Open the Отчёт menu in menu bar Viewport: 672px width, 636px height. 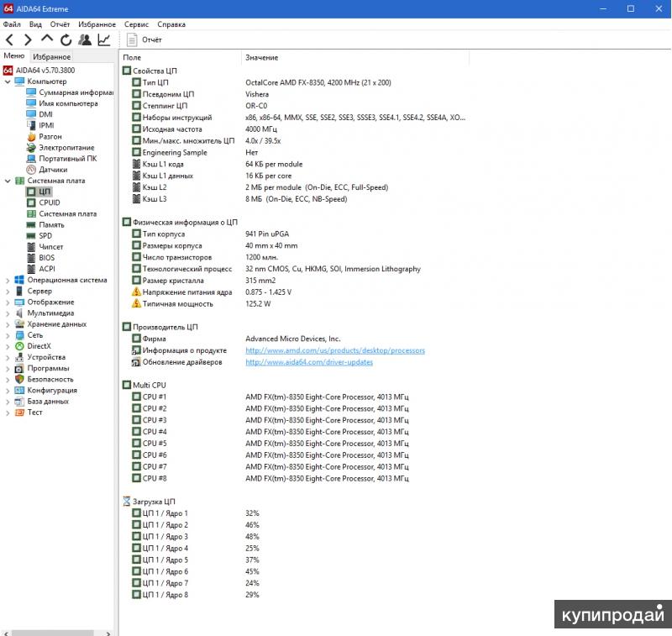pyautogui.click(x=60, y=24)
